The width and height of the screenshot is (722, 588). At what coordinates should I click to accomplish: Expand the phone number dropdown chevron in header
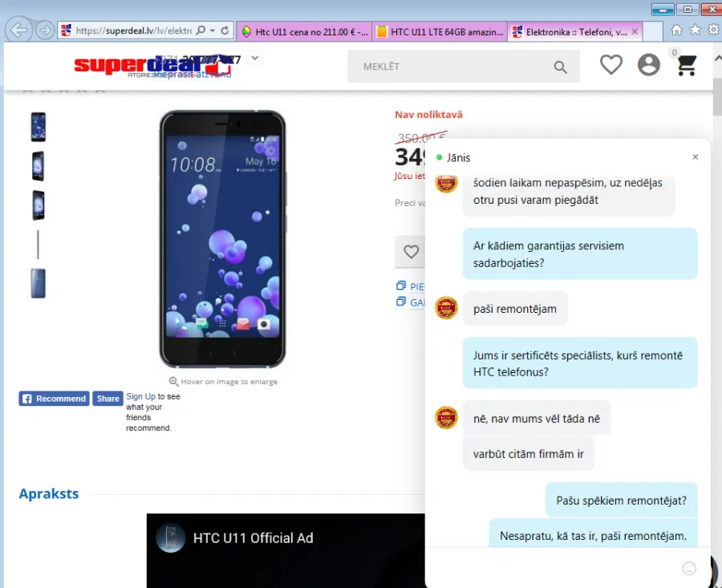pos(255,59)
